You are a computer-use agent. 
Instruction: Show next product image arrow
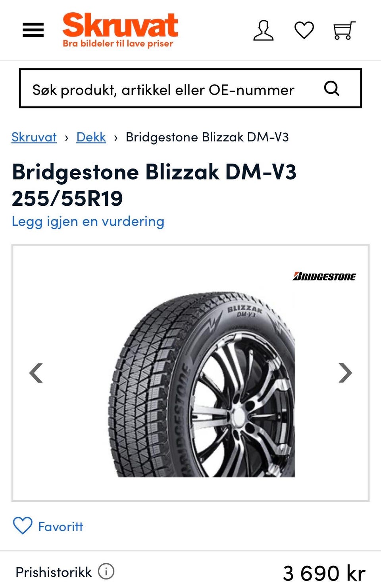pyautogui.click(x=345, y=373)
